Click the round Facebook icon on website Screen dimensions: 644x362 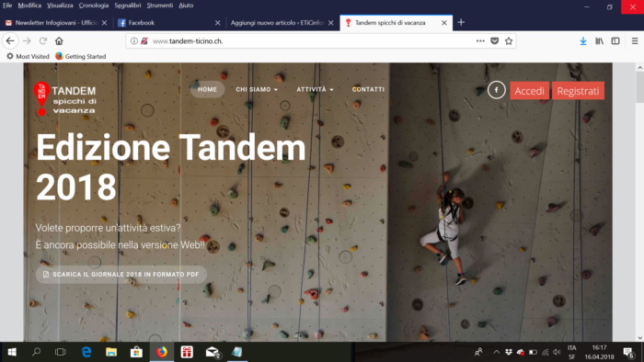pyautogui.click(x=496, y=90)
